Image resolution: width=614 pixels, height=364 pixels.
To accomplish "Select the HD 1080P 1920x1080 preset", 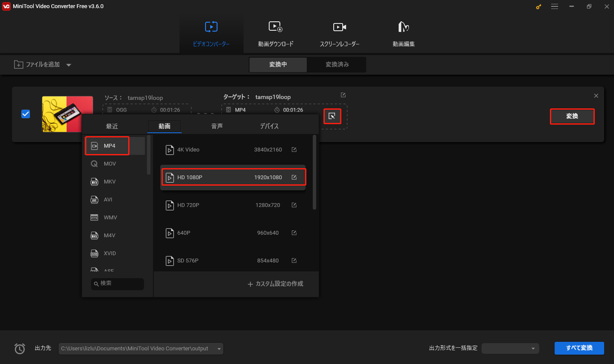I will click(x=233, y=177).
